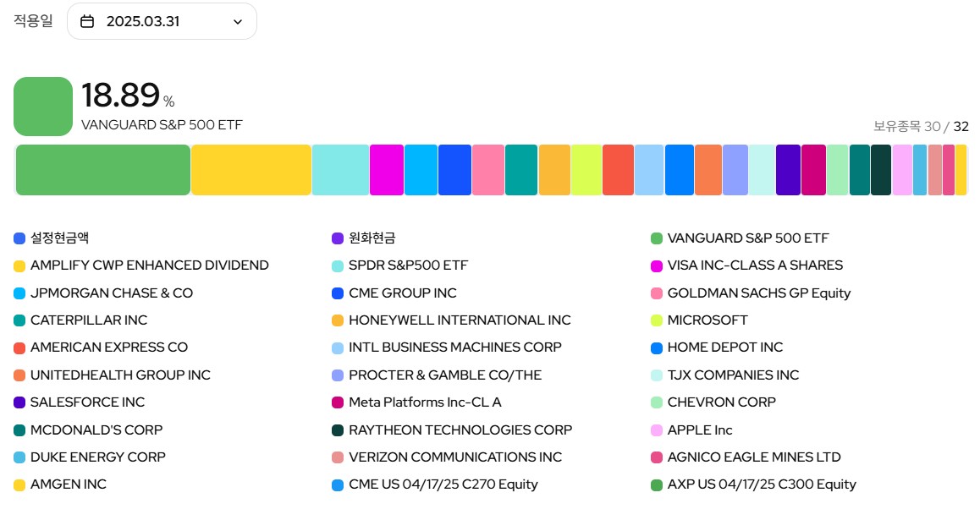
Task: Click the magenta dot beside VISA INC-CLASS A SHARES
Action: 656,266
